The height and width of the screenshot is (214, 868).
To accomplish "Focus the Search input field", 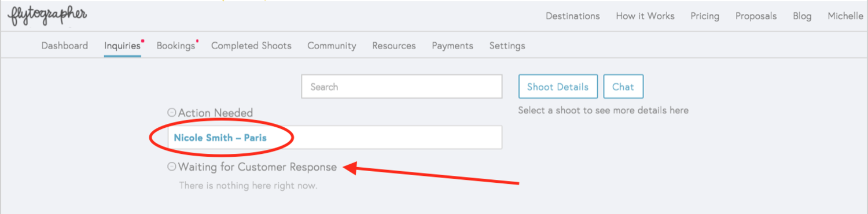I will (x=402, y=87).
